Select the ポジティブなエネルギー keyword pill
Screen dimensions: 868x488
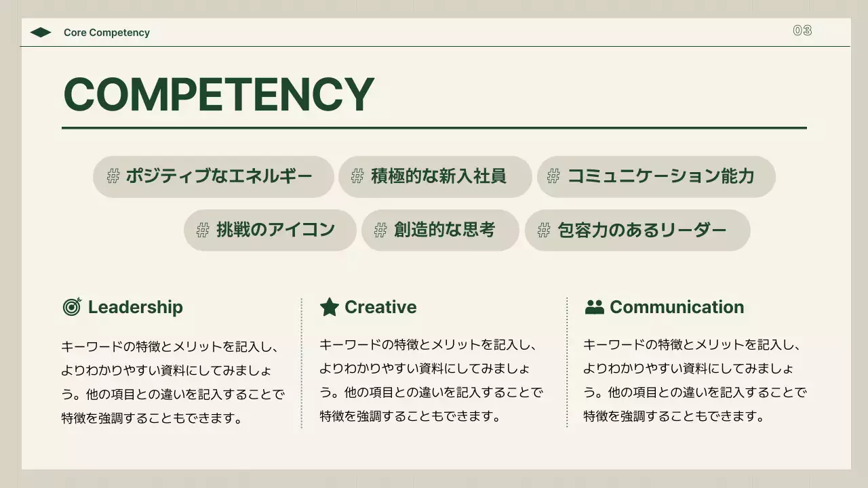pos(214,177)
